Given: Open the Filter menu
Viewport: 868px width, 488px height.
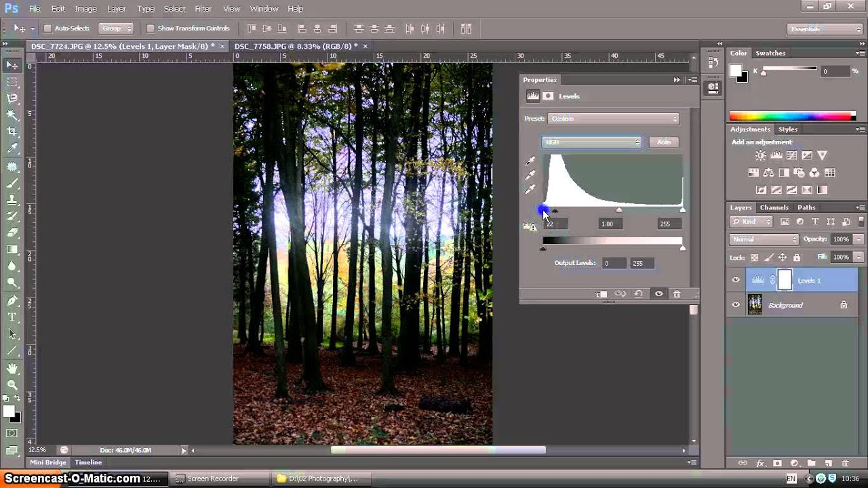Looking at the screenshot, I should [x=203, y=9].
